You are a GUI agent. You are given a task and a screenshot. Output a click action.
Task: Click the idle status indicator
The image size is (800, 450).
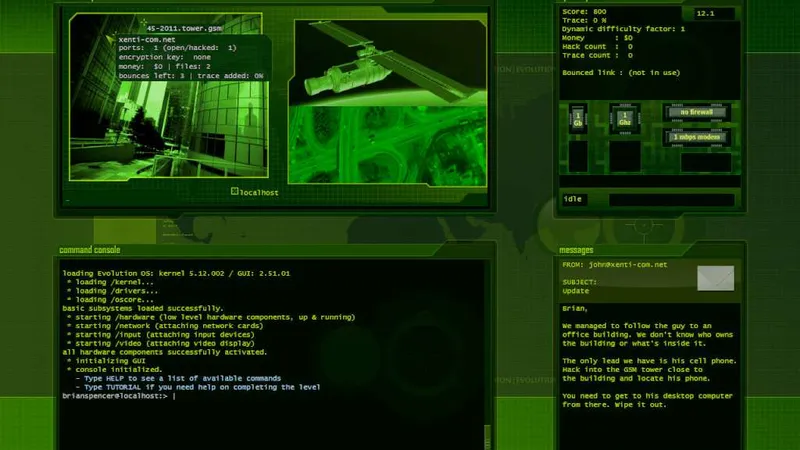[574, 199]
